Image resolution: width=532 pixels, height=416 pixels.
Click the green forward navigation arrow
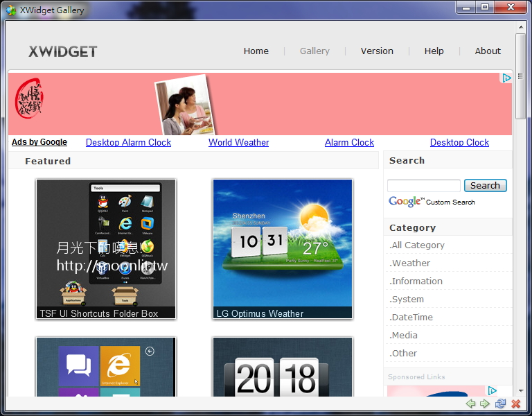tap(485, 404)
